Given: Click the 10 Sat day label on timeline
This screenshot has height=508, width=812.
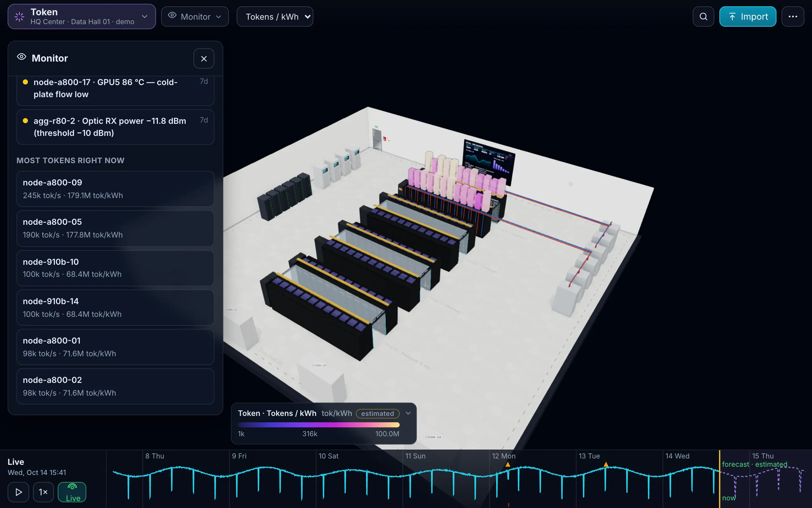Looking at the screenshot, I should (329, 456).
